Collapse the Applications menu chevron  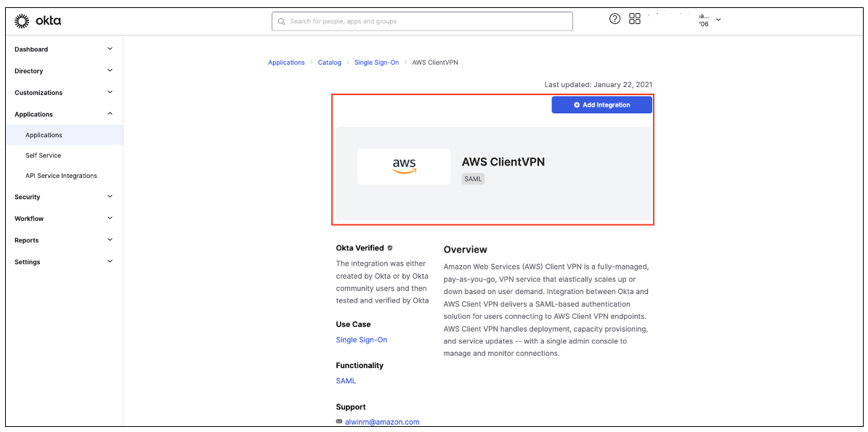click(110, 114)
